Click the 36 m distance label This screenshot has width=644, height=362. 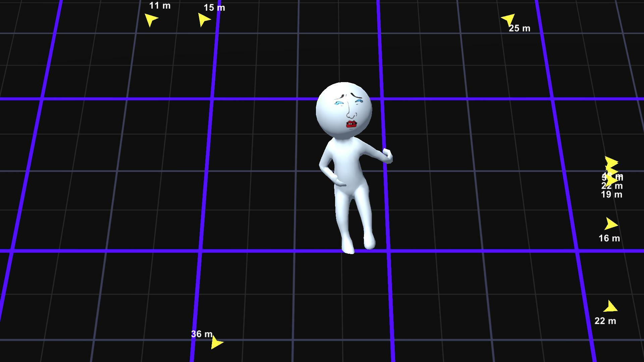(202, 334)
